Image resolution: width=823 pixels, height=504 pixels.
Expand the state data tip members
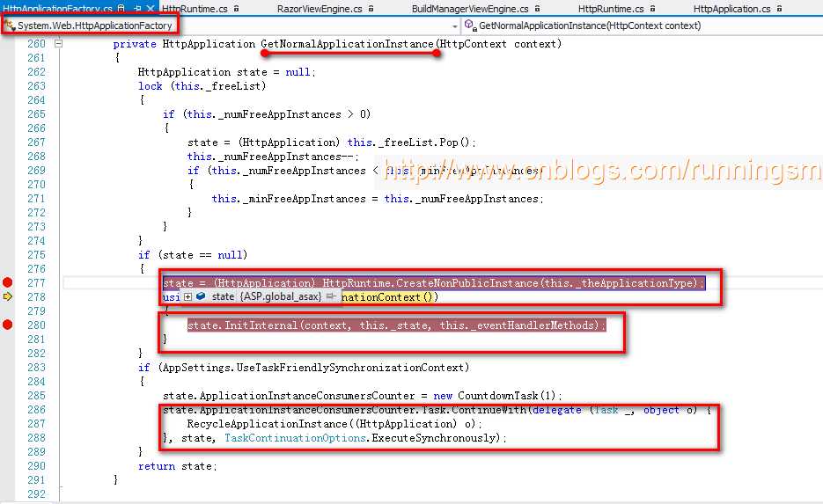pyautogui.click(x=187, y=296)
